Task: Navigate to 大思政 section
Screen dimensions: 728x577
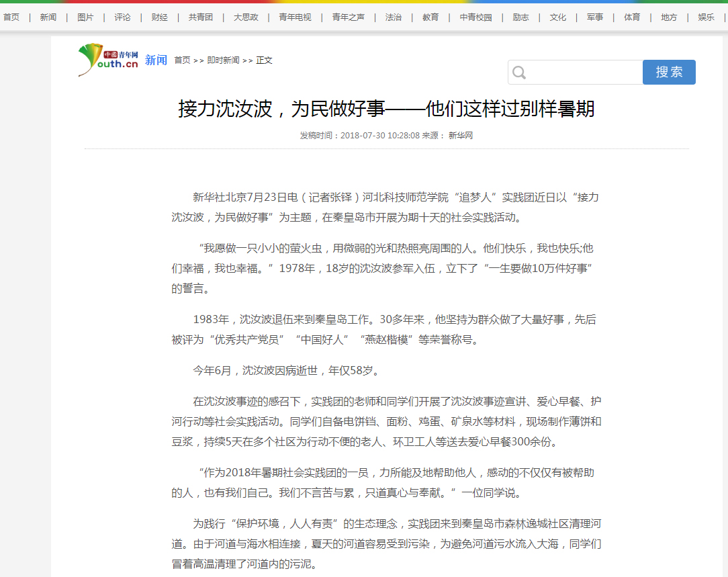Action: (246, 17)
